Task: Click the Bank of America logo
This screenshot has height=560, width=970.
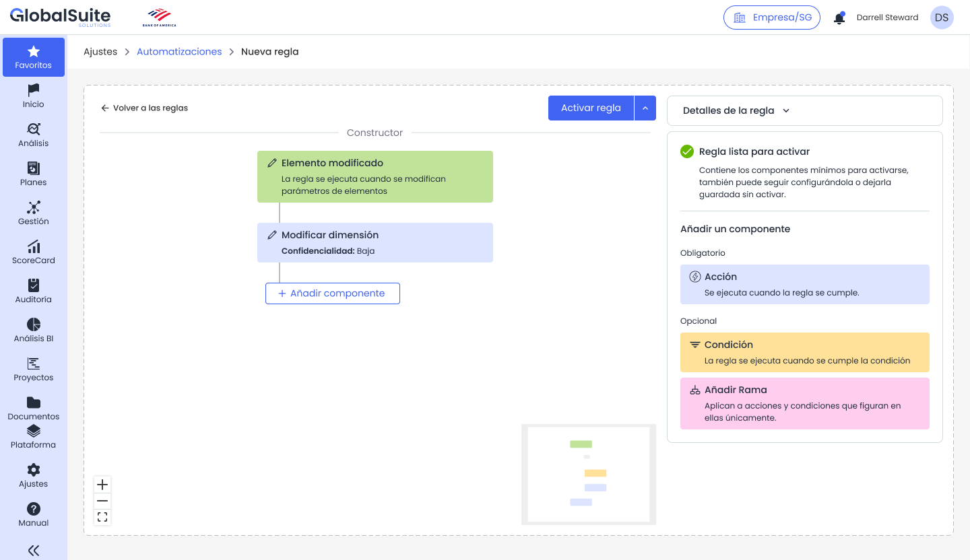Action: 160,17
